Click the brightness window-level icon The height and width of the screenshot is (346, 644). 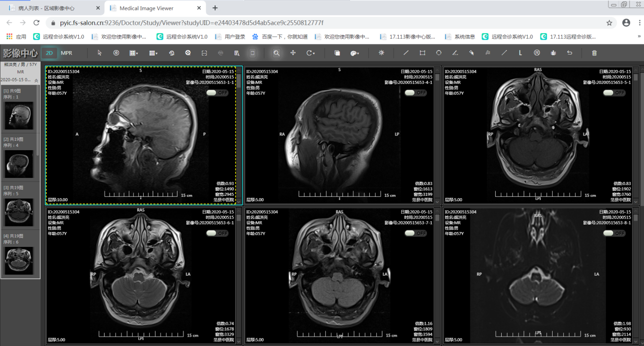pyautogui.click(x=381, y=53)
